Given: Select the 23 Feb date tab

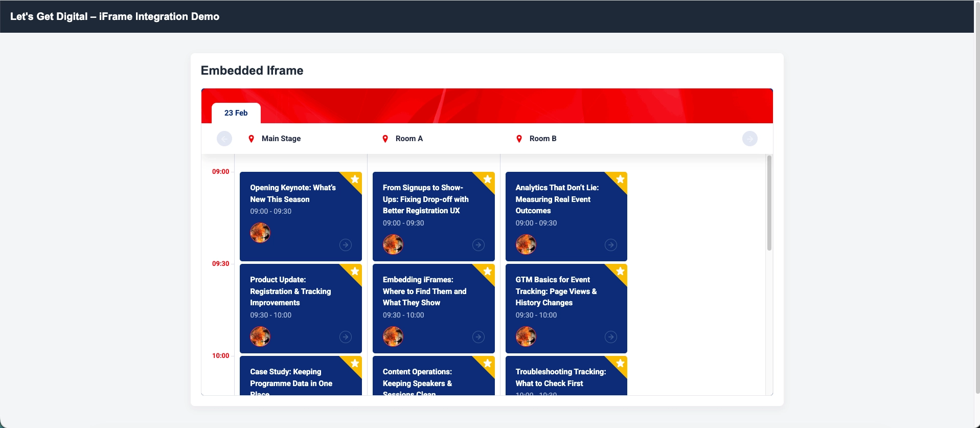Looking at the screenshot, I should [x=236, y=113].
